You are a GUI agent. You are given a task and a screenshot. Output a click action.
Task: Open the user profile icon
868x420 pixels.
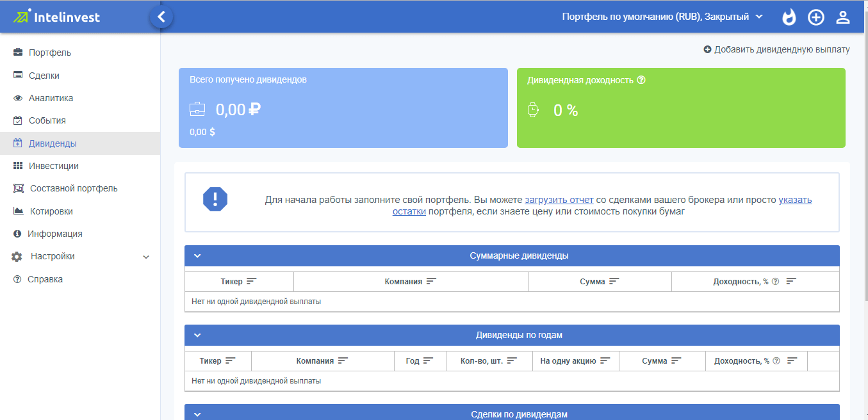[842, 17]
